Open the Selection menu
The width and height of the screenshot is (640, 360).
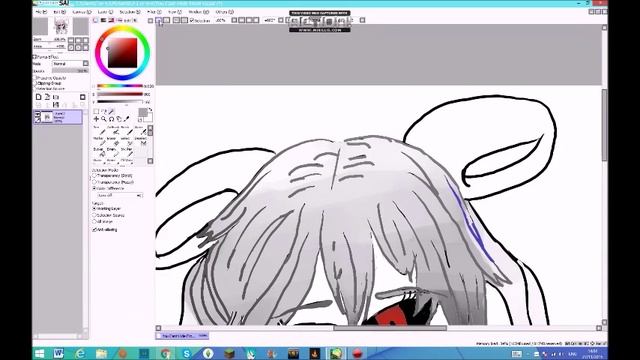pos(130,12)
